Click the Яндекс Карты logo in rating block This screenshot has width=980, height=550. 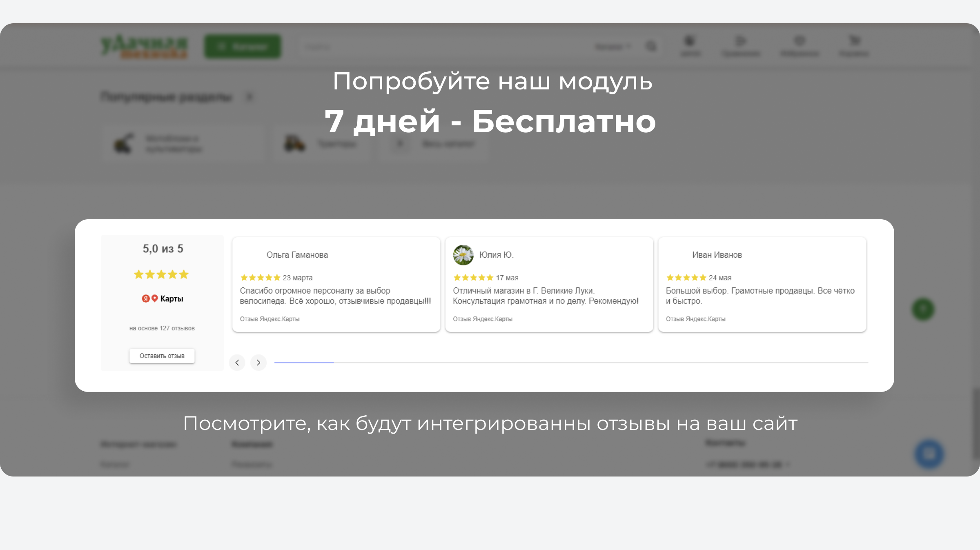coord(162,298)
